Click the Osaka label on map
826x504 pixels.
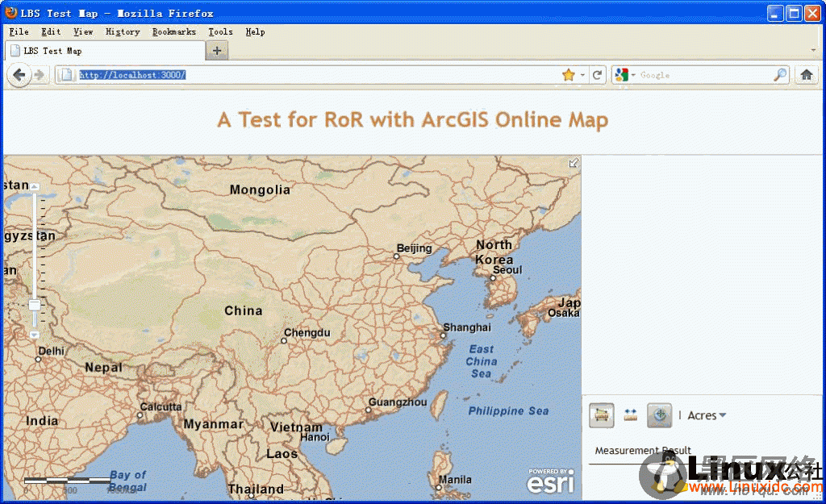[x=563, y=313]
